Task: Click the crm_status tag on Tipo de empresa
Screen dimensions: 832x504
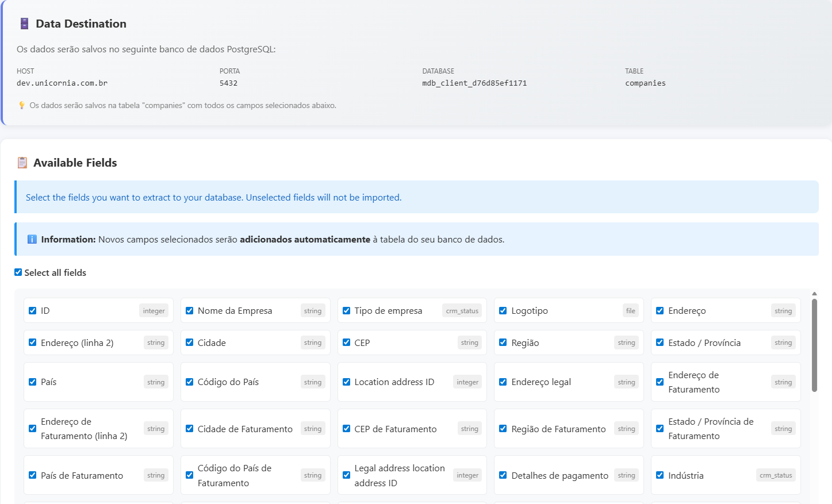Action: pos(462,311)
